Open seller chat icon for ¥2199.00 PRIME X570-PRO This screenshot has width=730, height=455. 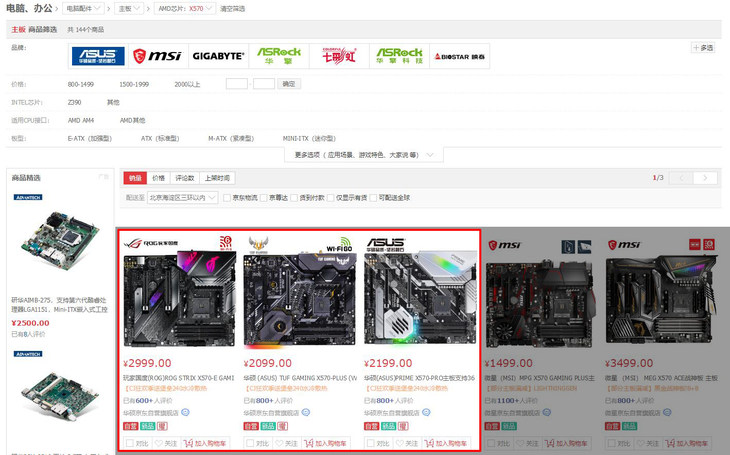click(426, 412)
